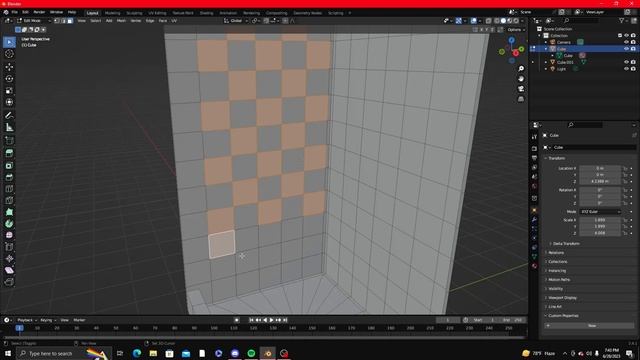The width and height of the screenshot is (640, 360).
Task: Select the Inset Faces tool
Action: pos(9,166)
